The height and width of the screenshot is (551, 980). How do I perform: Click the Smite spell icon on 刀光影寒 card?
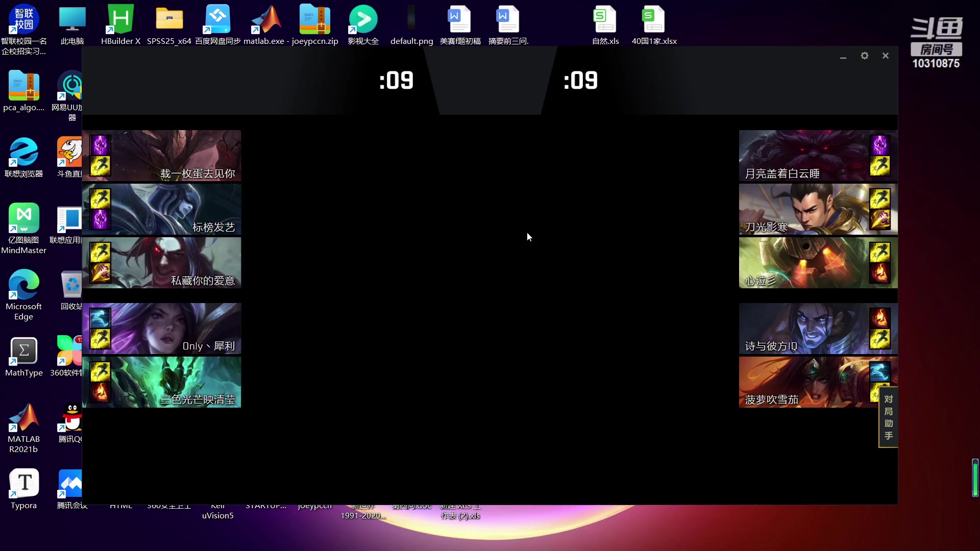click(880, 219)
